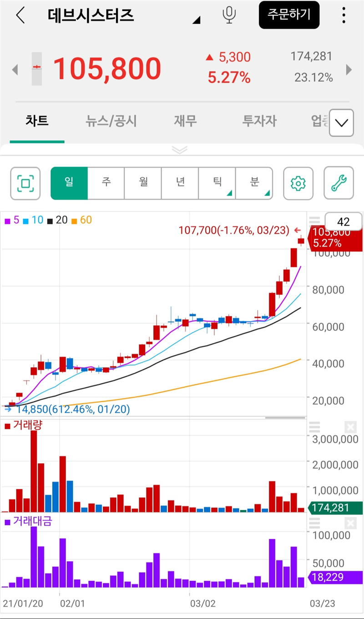Edit the candle count field showing 42
This screenshot has width=364, height=619.
tap(344, 222)
